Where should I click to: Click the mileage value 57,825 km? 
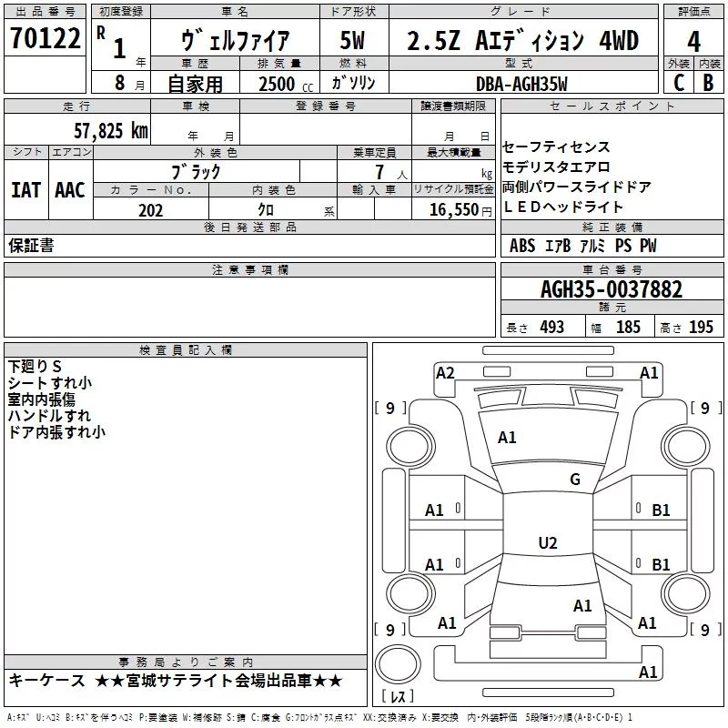111,130
